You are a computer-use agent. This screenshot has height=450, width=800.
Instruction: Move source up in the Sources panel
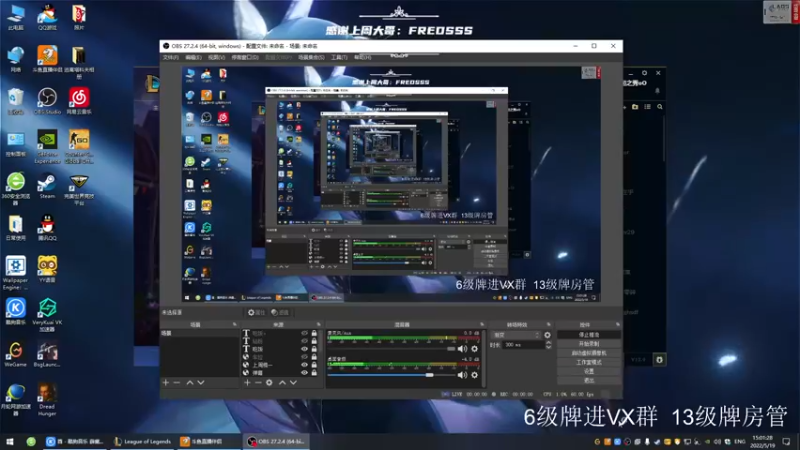click(x=282, y=383)
